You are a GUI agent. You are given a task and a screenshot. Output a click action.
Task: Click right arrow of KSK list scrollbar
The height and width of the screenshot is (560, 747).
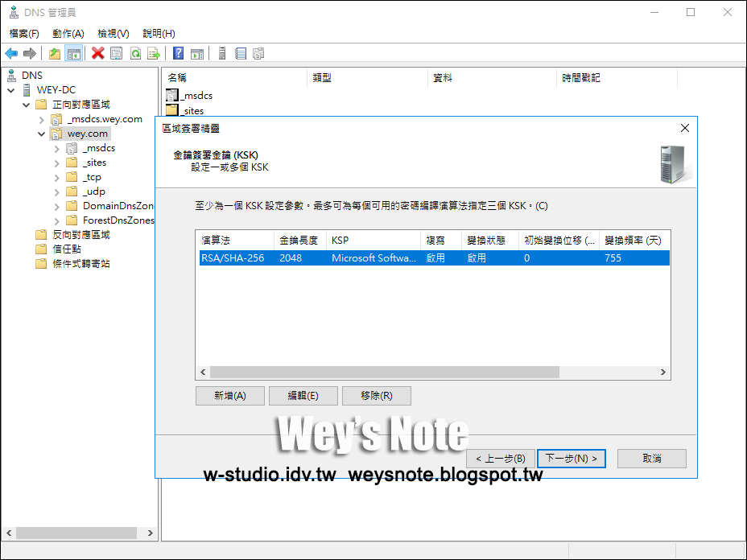pos(663,372)
